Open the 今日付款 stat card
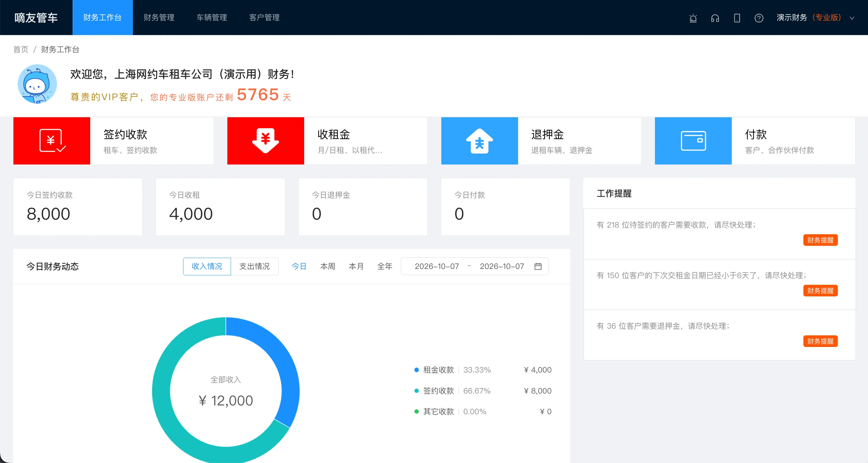Viewport: 868px width, 463px height. (x=505, y=207)
